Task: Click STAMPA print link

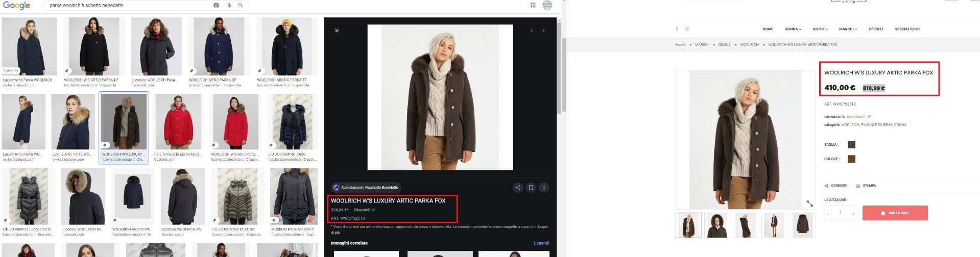Action: point(866,186)
